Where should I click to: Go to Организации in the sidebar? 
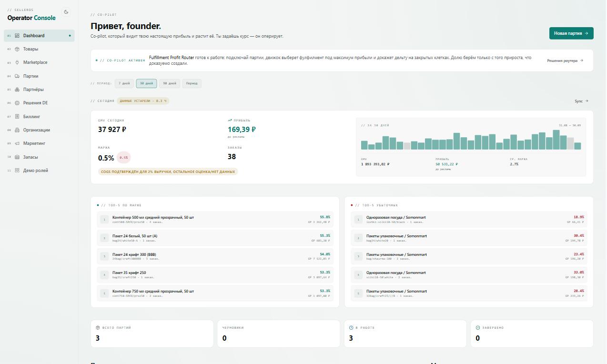[x=39, y=130]
